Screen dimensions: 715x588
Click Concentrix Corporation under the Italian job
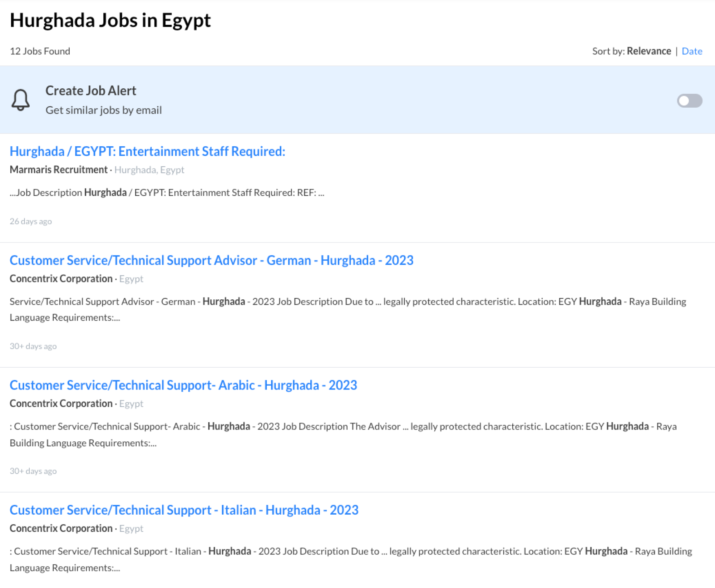coord(61,528)
